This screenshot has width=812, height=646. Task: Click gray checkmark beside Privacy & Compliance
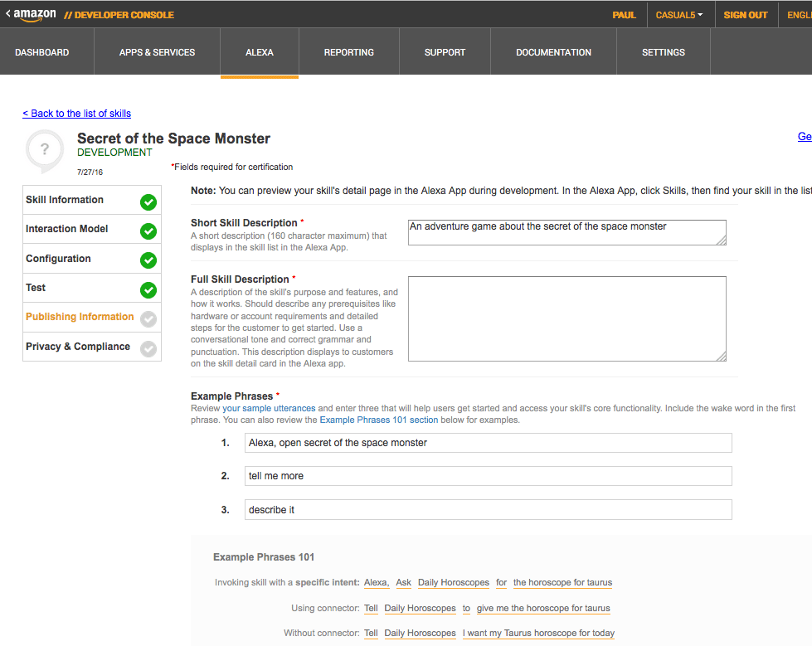[148, 348]
